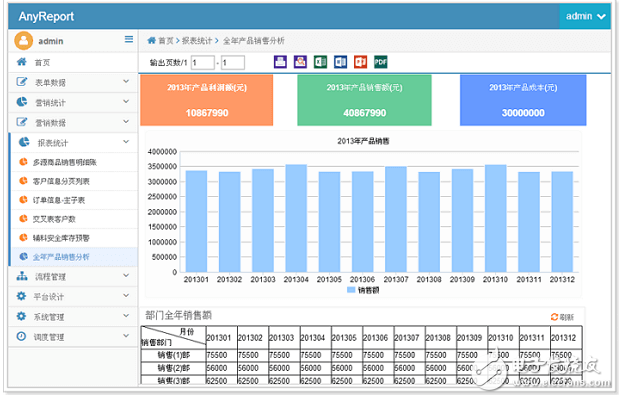Image resolution: width=619 pixels, height=399 pixels.
Task: Click the 部门全年销售额 section title
Action: (178, 315)
